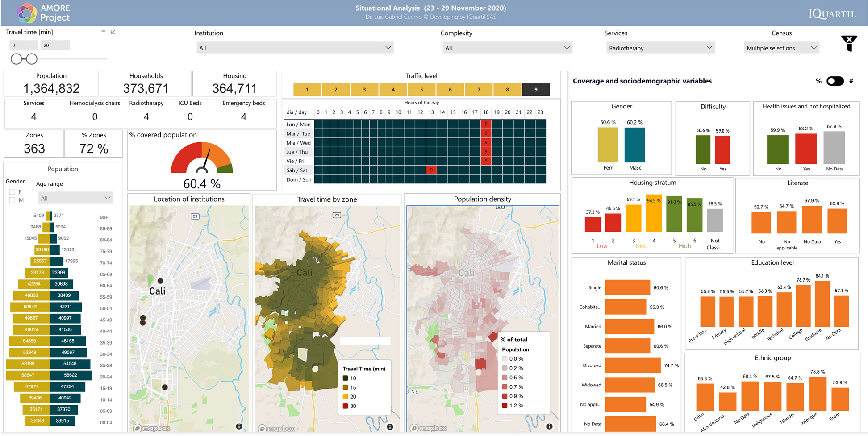This screenshot has height=436, width=868.
Task: Click the Housing value 364,711
Action: [x=234, y=88]
